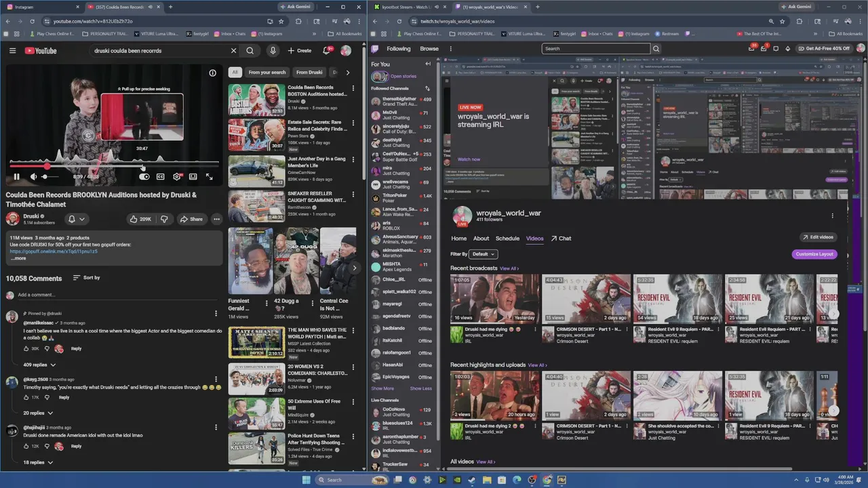The height and width of the screenshot is (488, 868).
Task: Sort the Followed Channels list
Action: 427,88
